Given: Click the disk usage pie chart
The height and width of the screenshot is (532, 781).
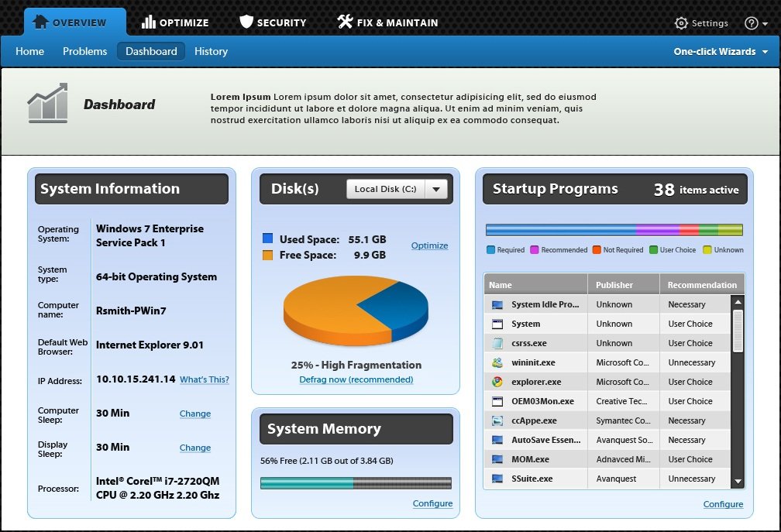Looking at the screenshot, I should [x=356, y=311].
